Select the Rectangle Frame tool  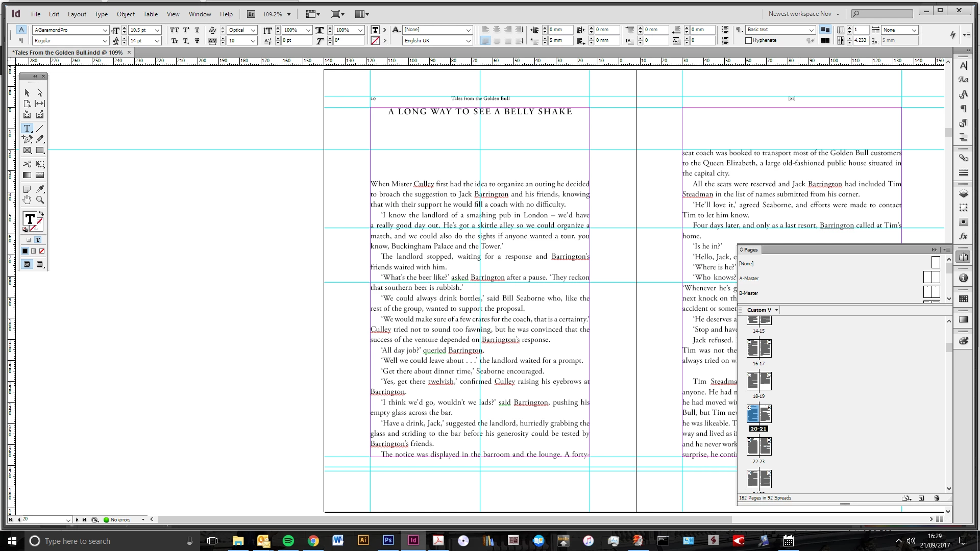click(x=27, y=151)
